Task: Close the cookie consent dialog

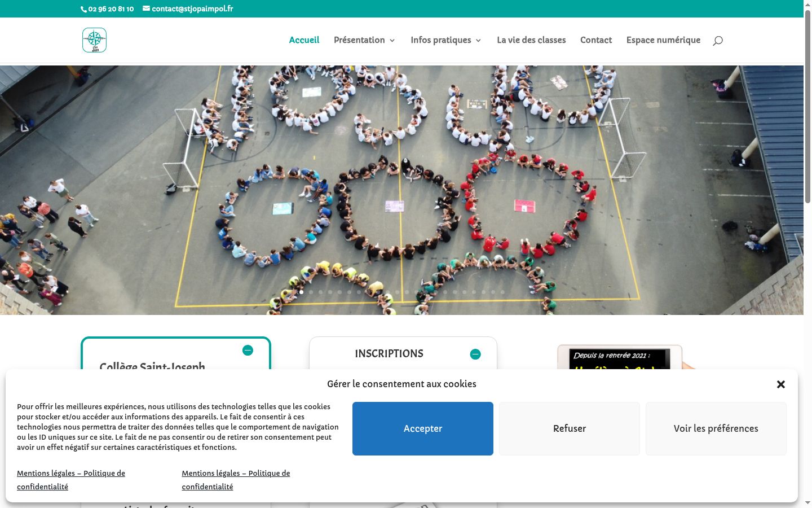Action: click(781, 384)
